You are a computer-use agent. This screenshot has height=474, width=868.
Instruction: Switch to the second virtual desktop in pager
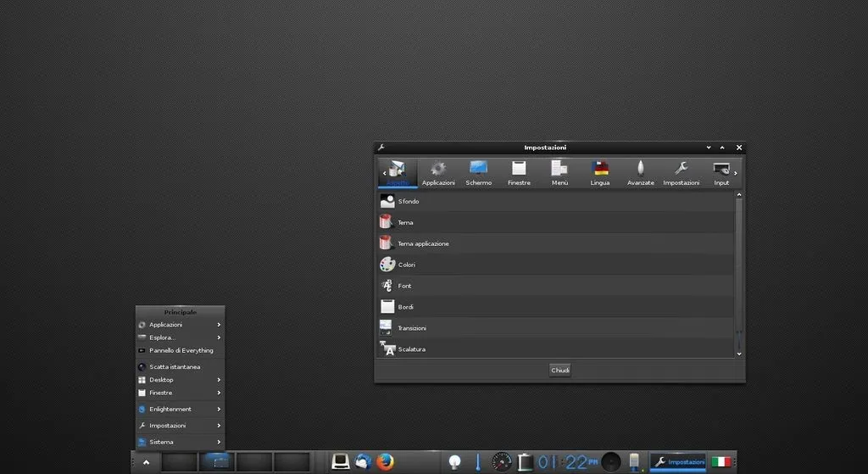coord(217,462)
